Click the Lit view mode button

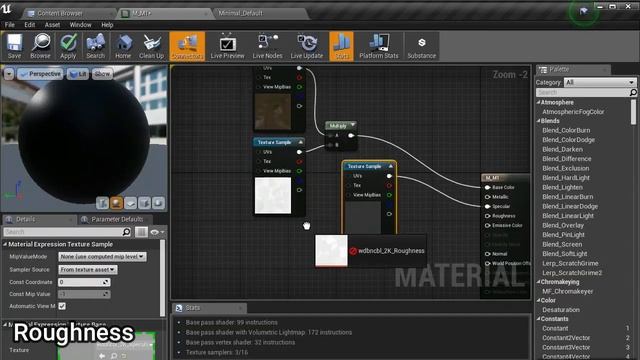coord(78,74)
